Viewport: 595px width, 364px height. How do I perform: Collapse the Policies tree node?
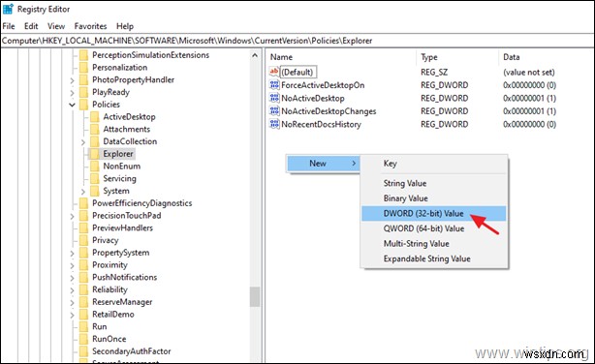coord(72,105)
